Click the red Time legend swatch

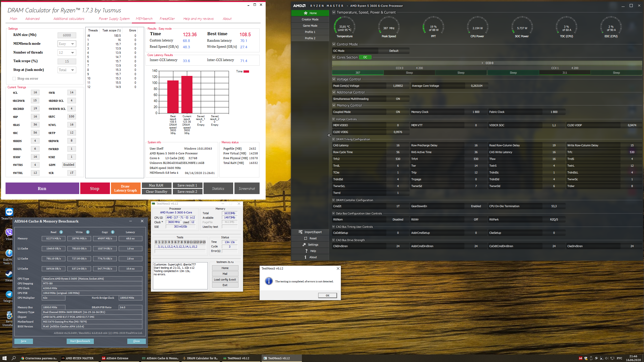pyautogui.click(x=246, y=72)
